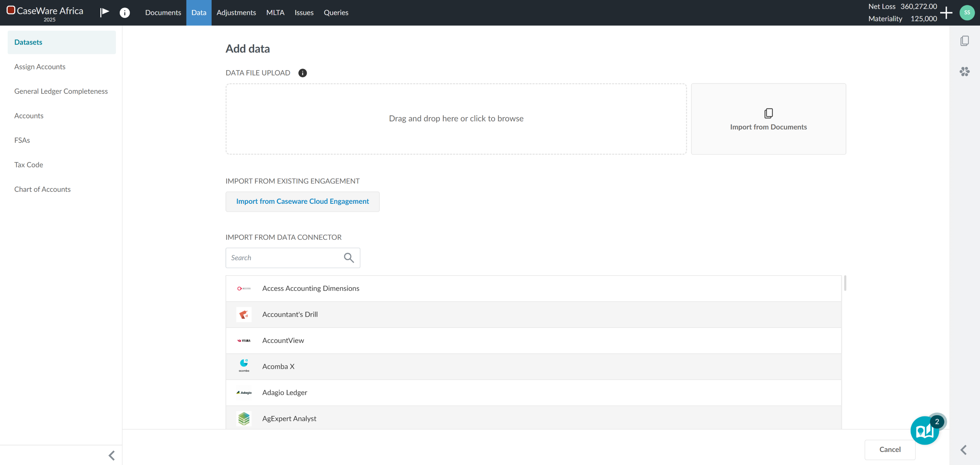Click the Data File Upload info icon
Image resolution: width=980 pixels, height=465 pixels.
(302, 73)
